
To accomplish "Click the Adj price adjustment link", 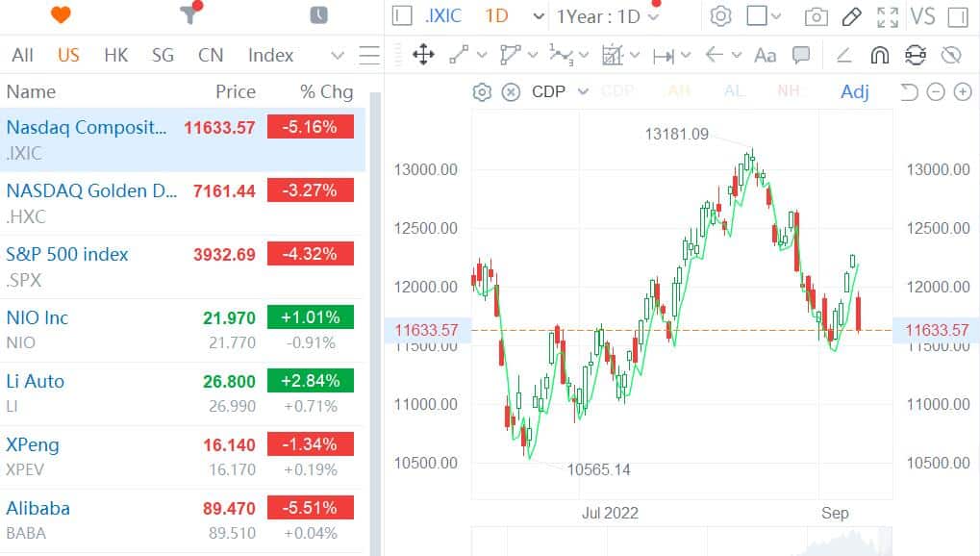I will point(854,90).
